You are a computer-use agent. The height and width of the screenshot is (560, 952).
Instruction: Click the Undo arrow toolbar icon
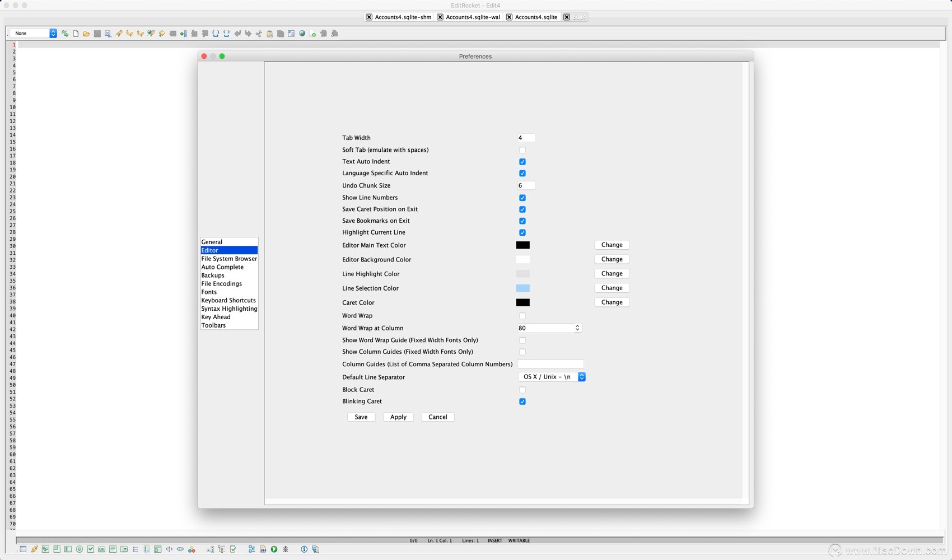(237, 34)
